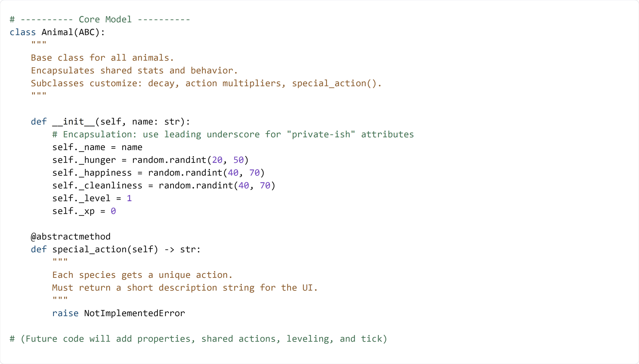Image resolution: width=639 pixels, height=364 pixels.
Task: Click the self._name assignment line
Action: [x=97, y=147]
